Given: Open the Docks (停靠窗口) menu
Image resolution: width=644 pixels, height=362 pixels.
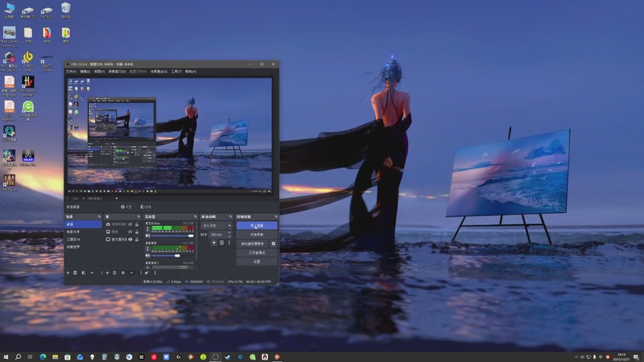Looking at the screenshot, I should 117,72.
